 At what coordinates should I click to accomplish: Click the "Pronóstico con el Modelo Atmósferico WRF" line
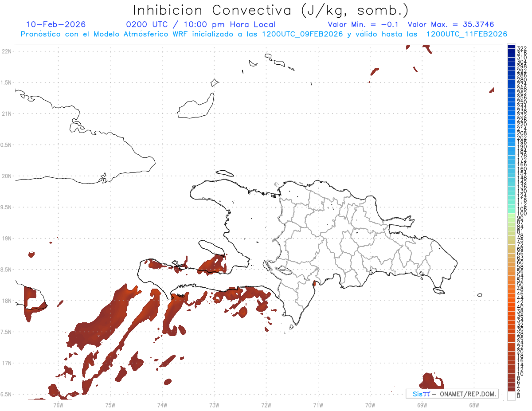[105, 34]
